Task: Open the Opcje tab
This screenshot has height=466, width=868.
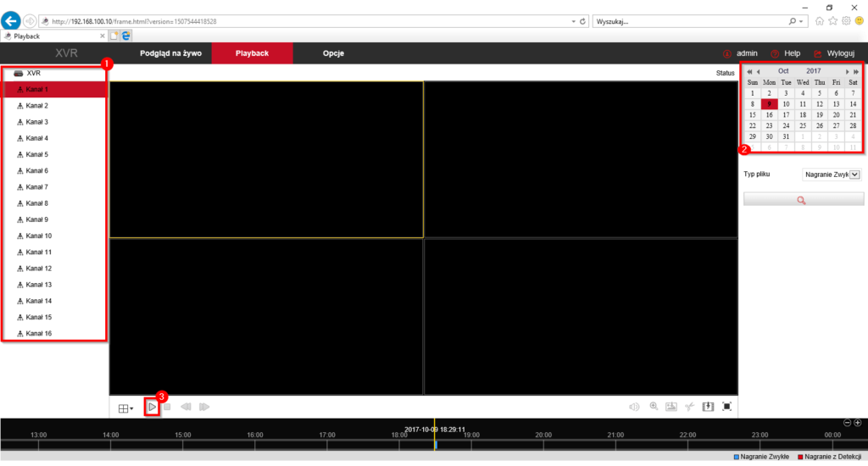Action: pyautogui.click(x=333, y=53)
